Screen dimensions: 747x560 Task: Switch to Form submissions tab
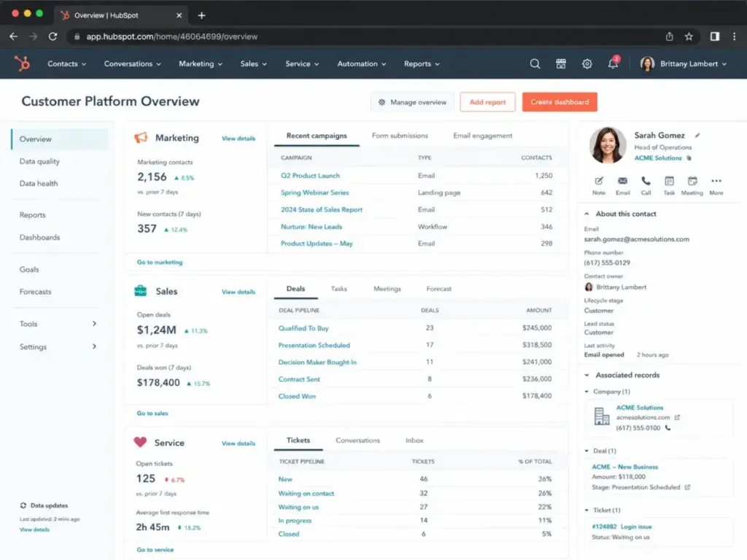tap(400, 136)
